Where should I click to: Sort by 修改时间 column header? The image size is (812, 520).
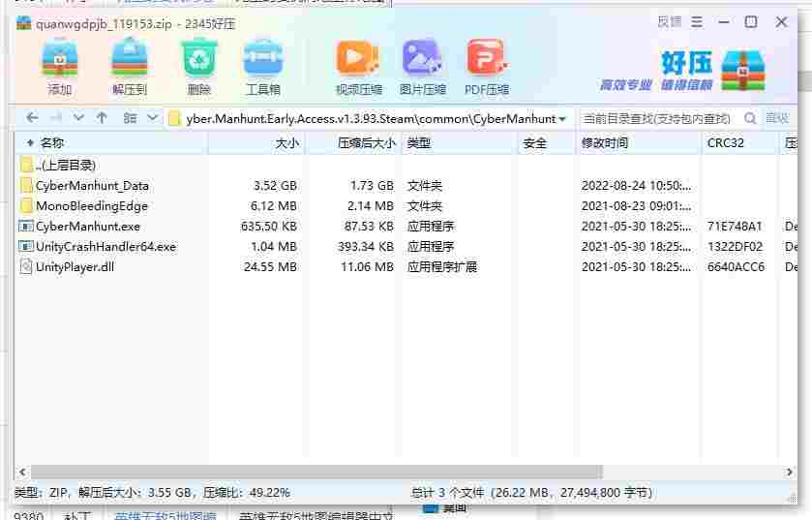638,142
